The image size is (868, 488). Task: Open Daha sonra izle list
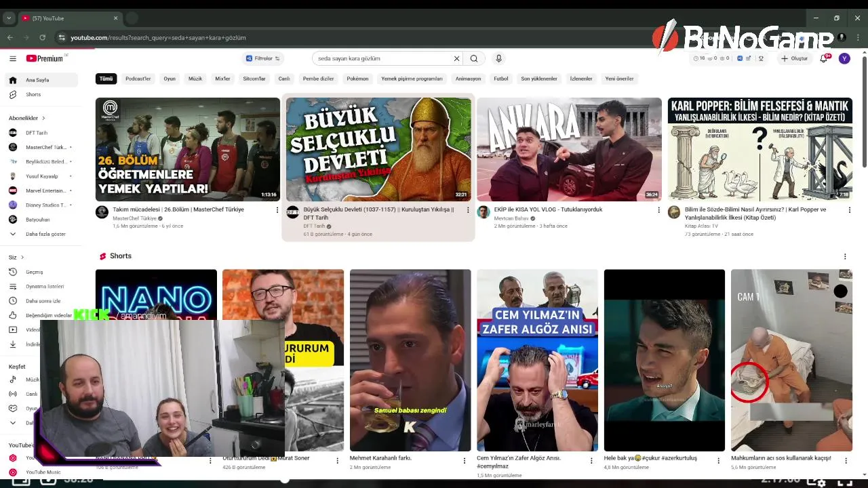point(41,301)
